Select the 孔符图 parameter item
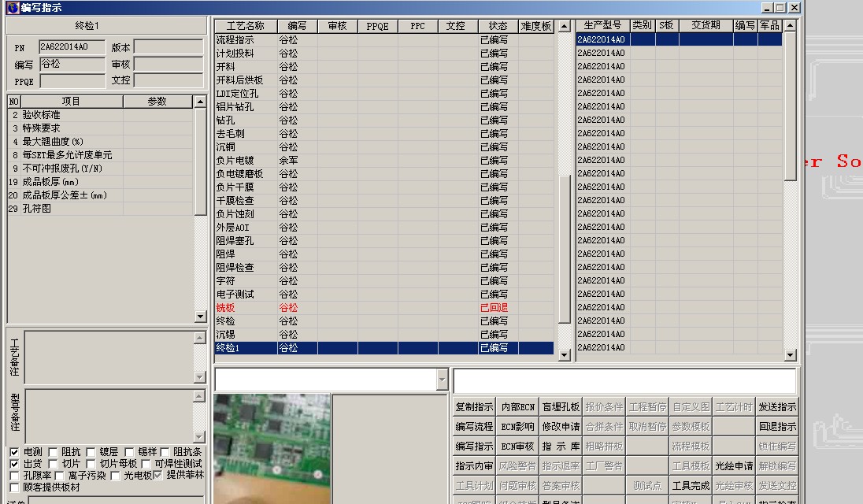This screenshot has height=504, width=863. [100, 209]
